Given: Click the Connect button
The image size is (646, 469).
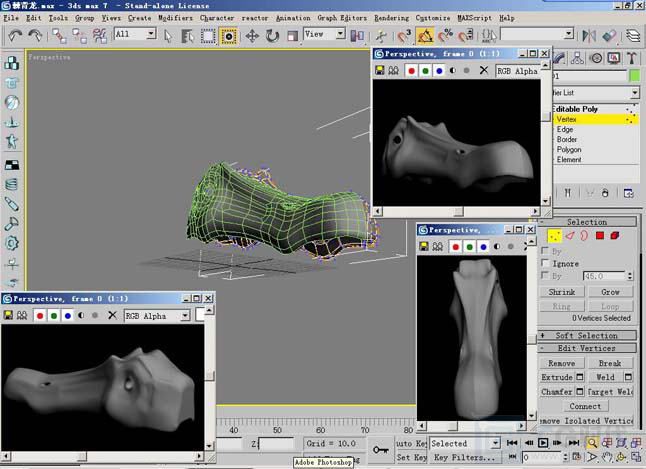Looking at the screenshot, I should [585, 406].
